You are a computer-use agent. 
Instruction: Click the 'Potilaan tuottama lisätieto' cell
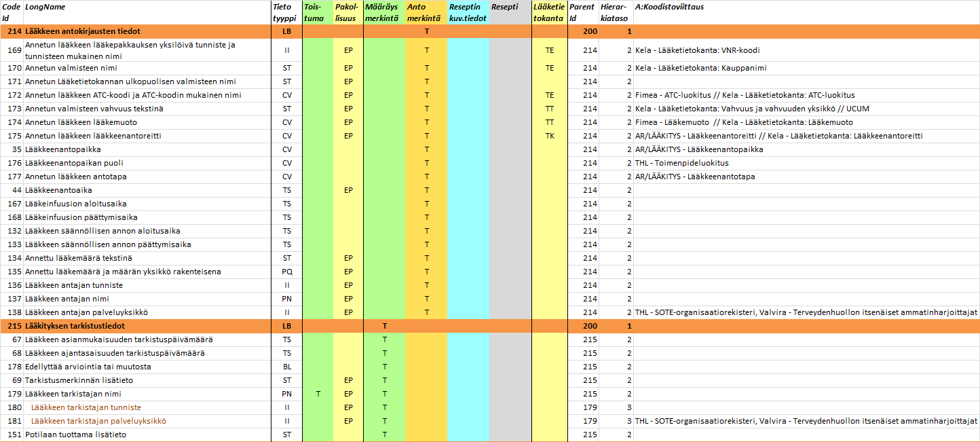coord(147,435)
